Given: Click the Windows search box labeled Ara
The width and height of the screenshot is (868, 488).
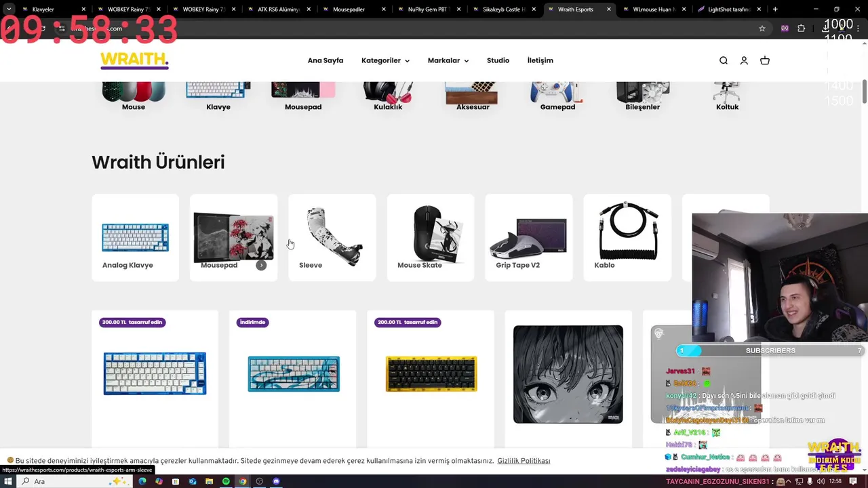Looking at the screenshot, I should coord(75,481).
